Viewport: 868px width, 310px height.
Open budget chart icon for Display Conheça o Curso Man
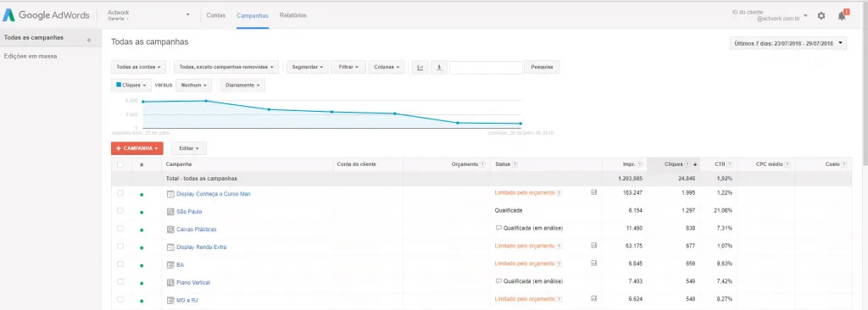tap(594, 192)
